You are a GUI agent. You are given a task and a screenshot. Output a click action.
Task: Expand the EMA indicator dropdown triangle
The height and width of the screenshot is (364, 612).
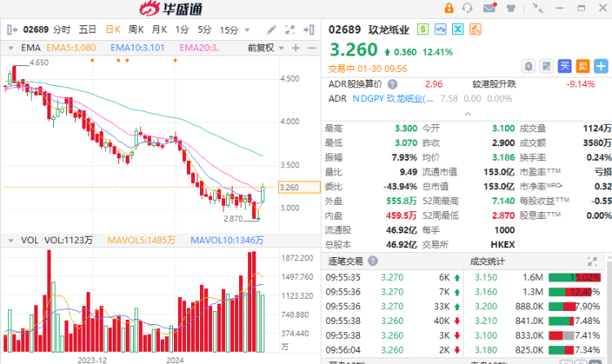tap(11, 48)
